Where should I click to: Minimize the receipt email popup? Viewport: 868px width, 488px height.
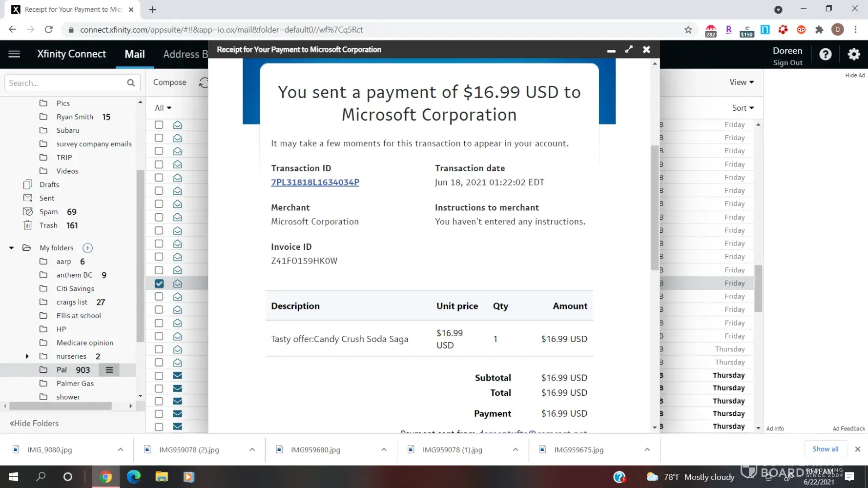coord(611,50)
